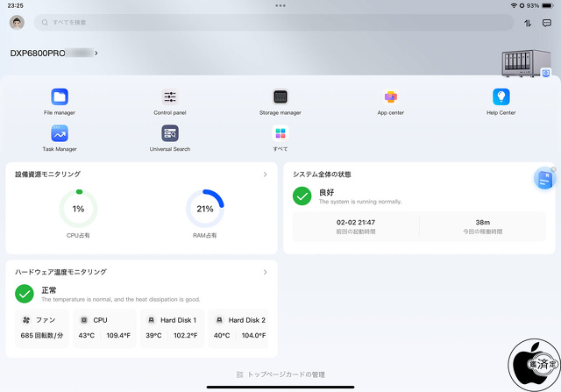The width and height of the screenshot is (561, 392).
Task: Expand 設備資源モニタリング card details
Action: (266, 175)
